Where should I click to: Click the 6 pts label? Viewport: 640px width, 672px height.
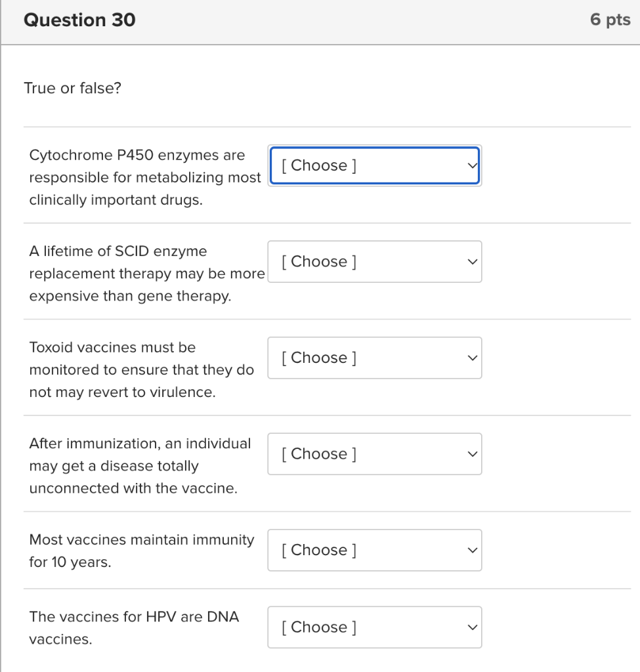click(x=610, y=20)
